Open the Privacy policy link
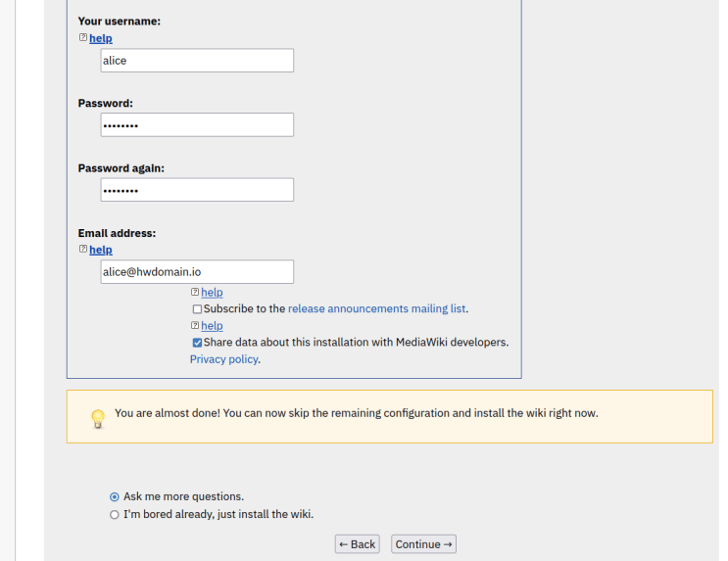Screen dimensions: 728x561 223,359
